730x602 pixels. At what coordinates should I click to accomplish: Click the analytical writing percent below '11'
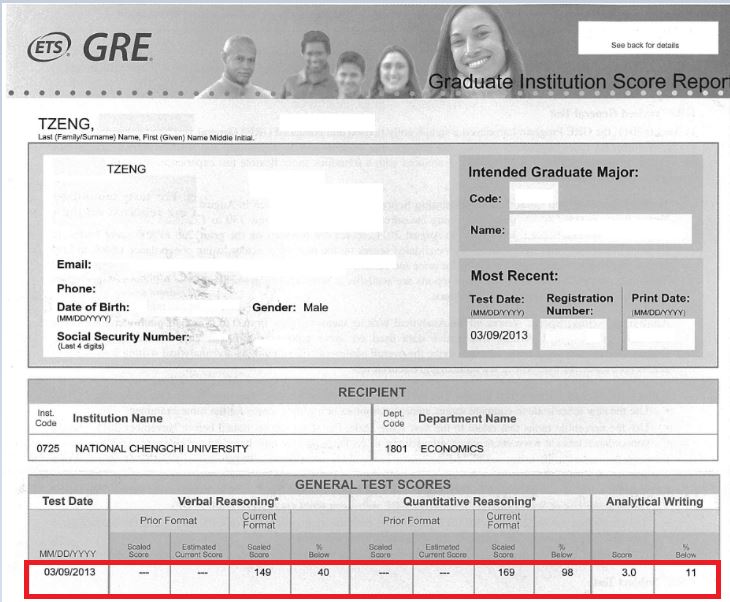click(x=691, y=572)
